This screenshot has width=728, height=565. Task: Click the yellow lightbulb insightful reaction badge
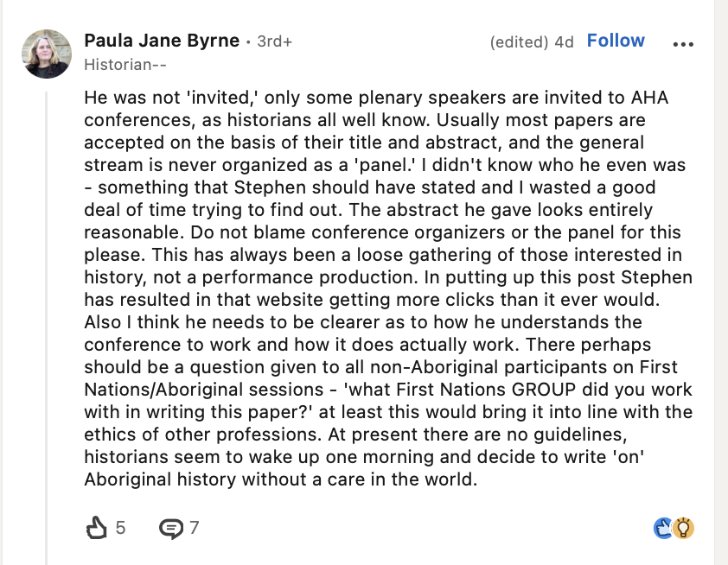(683, 528)
